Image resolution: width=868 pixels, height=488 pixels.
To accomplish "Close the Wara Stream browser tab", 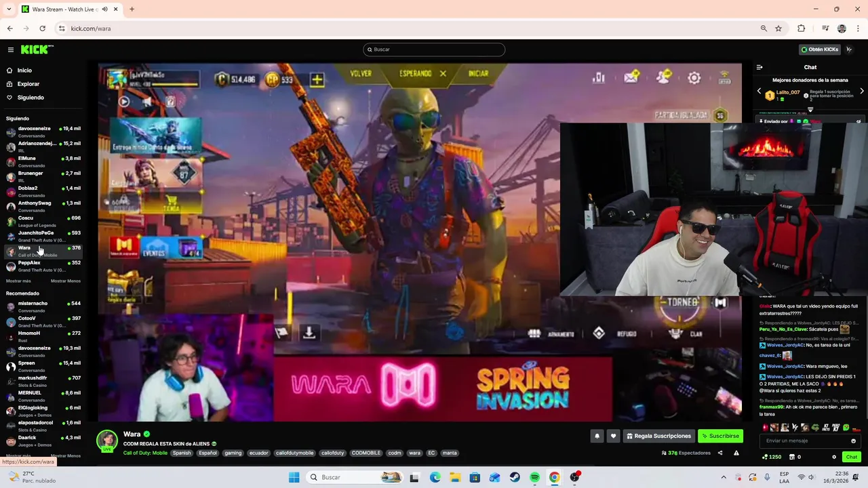I will [115, 9].
